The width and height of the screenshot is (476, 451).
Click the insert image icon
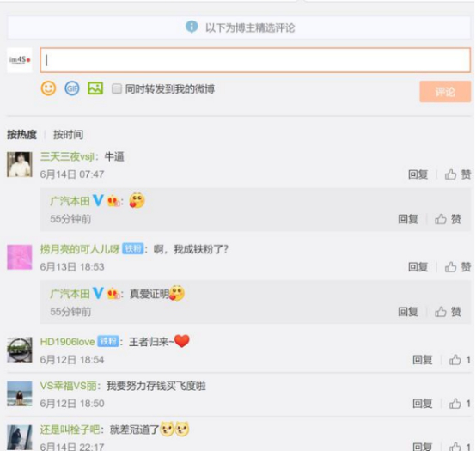pos(95,88)
